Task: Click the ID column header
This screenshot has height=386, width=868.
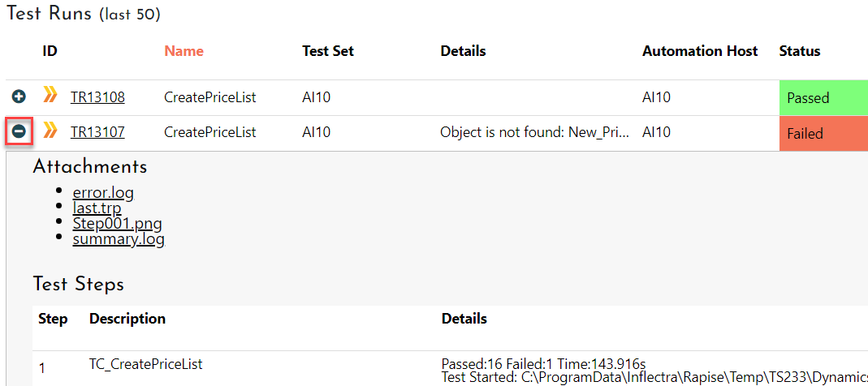Action: [x=50, y=51]
